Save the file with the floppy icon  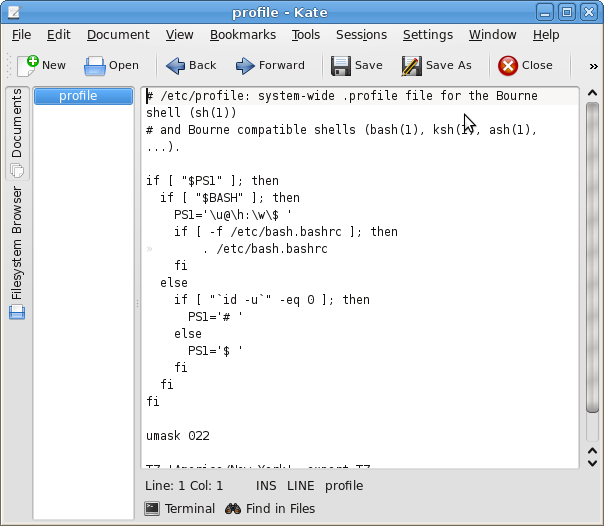click(x=341, y=66)
